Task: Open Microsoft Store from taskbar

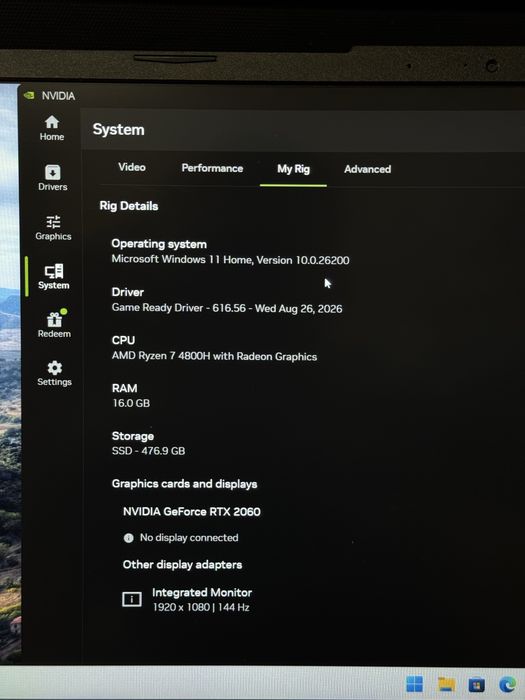Action: pos(476,684)
